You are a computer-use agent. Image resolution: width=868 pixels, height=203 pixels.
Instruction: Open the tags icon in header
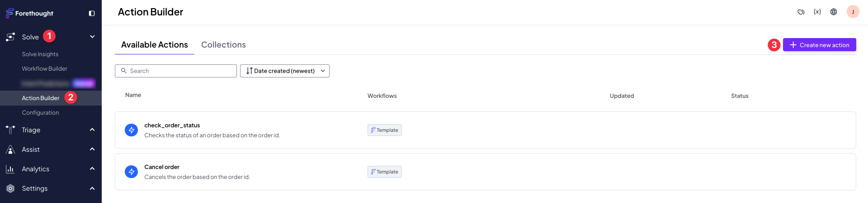pyautogui.click(x=801, y=12)
